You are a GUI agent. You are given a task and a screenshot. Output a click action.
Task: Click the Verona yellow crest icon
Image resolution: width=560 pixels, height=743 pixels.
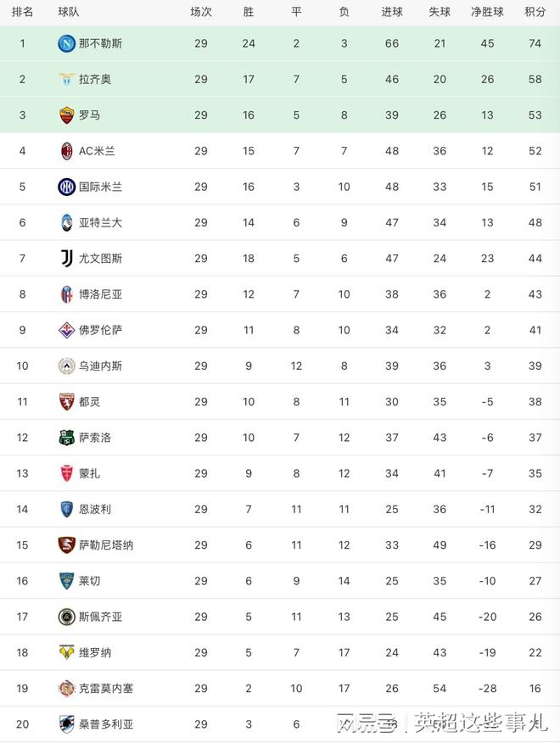coord(66,652)
